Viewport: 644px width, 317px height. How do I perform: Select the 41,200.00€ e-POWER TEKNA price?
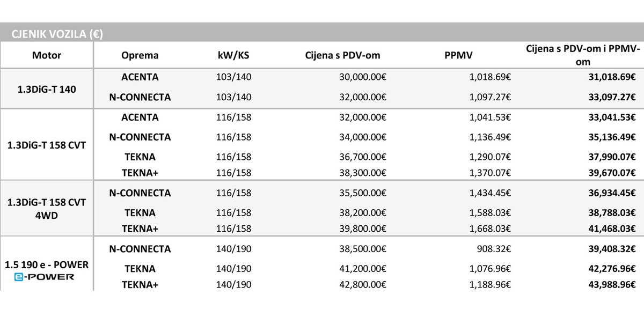[x=363, y=268]
